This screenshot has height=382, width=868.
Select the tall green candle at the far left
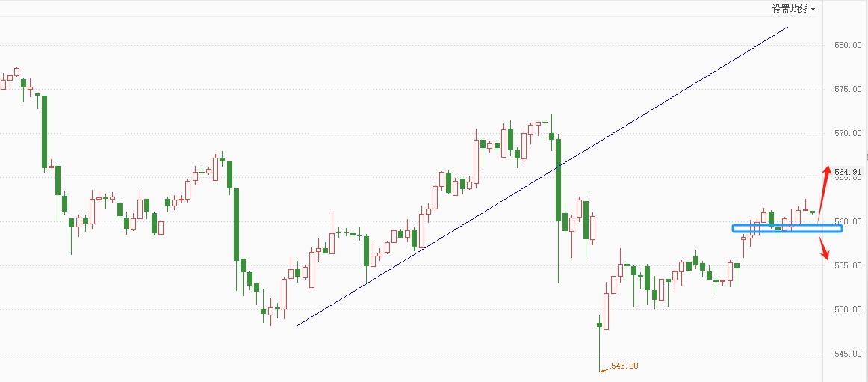click(44, 132)
